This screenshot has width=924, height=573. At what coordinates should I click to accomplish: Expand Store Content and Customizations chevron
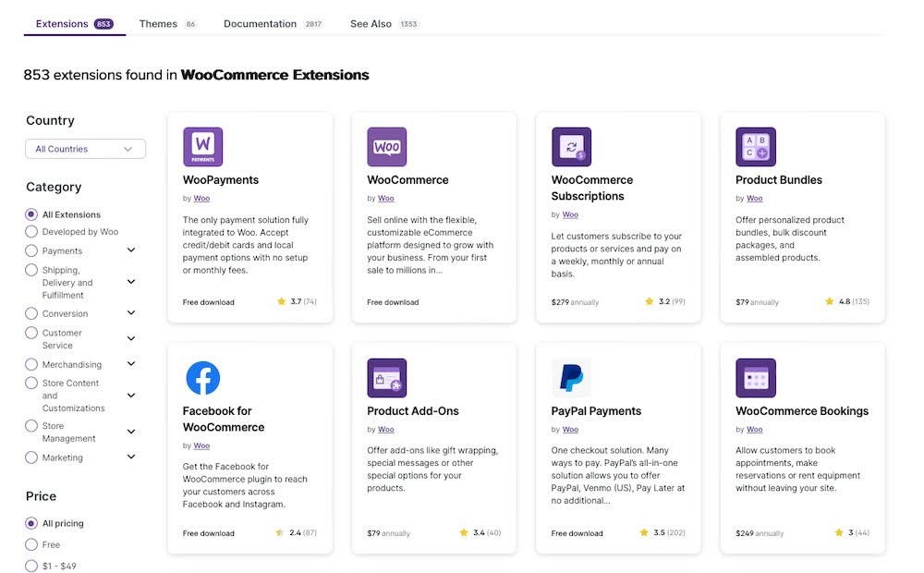coord(131,395)
